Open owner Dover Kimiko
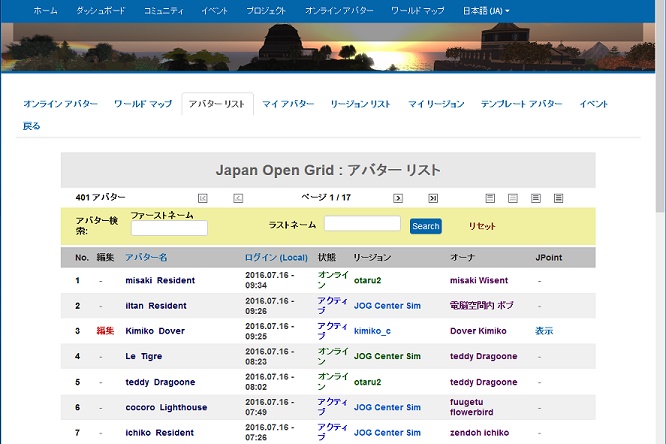Viewport: 666px width, 444px height. tap(478, 331)
